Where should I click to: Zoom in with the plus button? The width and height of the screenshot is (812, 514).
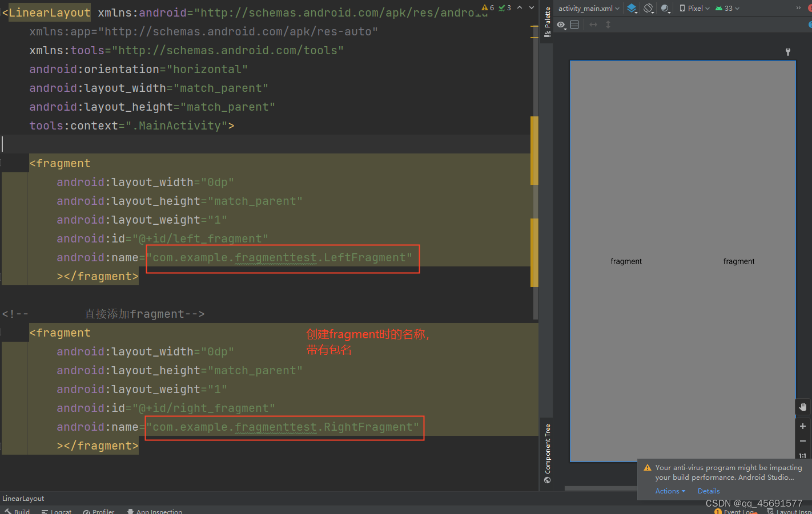click(803, 426)
